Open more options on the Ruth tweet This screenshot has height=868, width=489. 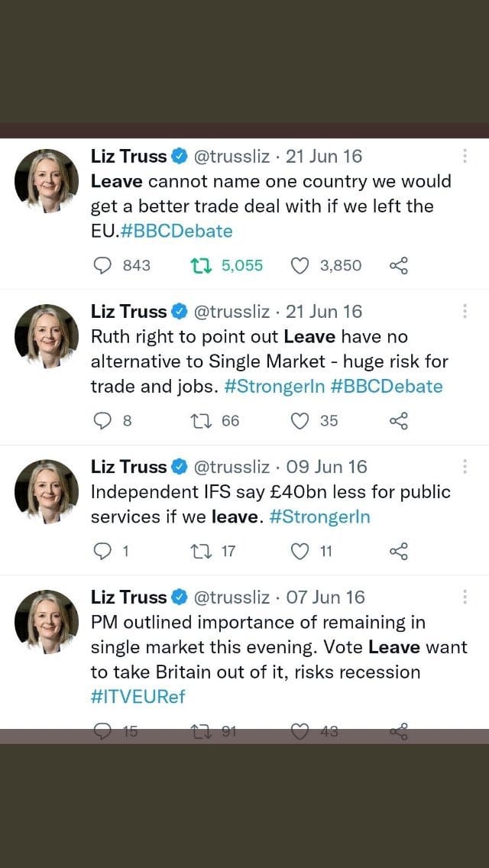tap(465, 310)
